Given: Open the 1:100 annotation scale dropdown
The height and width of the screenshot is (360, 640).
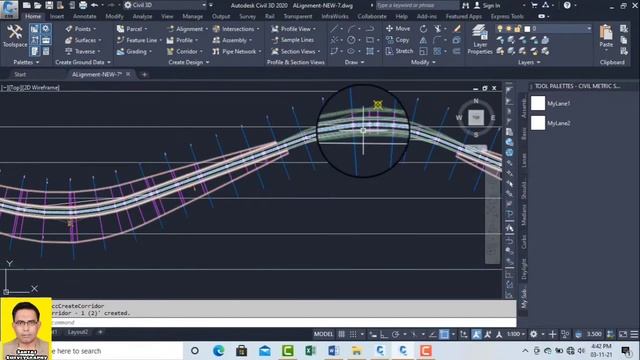Looking at the screenshot, I should tap(516, 334).
